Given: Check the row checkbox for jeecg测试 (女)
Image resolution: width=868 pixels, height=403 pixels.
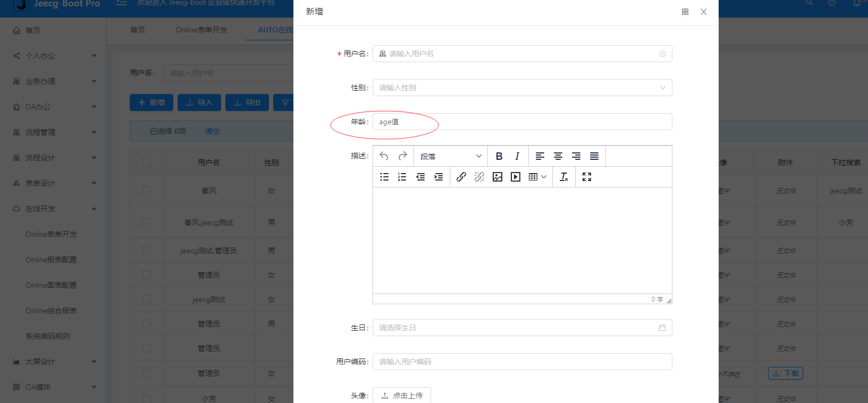Looking at the screenshot, I should pyautogui.click(x=147, y=299).
